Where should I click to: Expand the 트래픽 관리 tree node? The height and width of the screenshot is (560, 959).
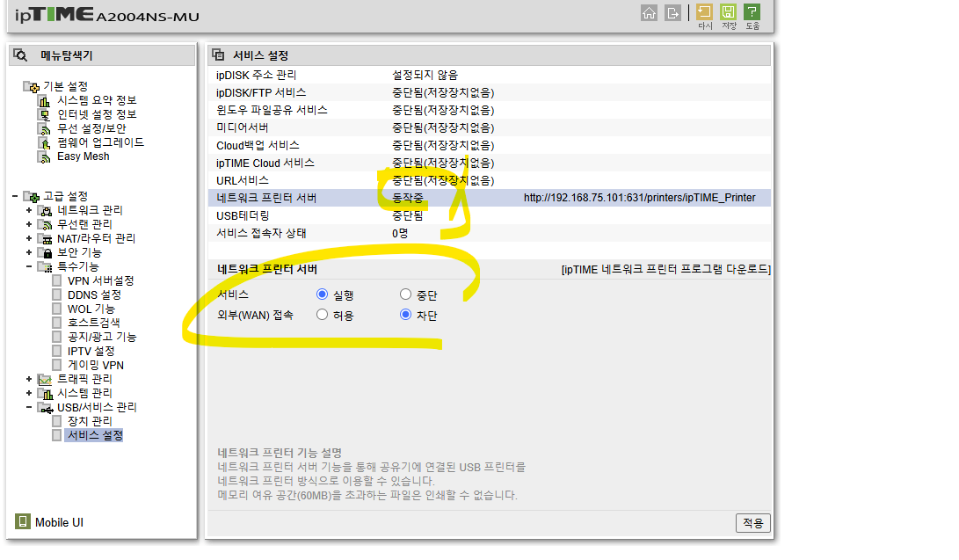click(x=29, y=379)
